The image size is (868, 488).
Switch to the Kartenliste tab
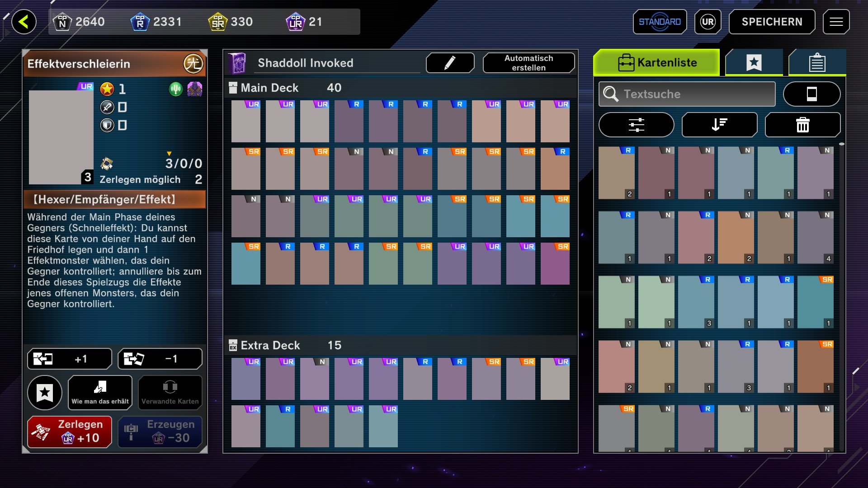pyautogui.click(x=656, y=62)
